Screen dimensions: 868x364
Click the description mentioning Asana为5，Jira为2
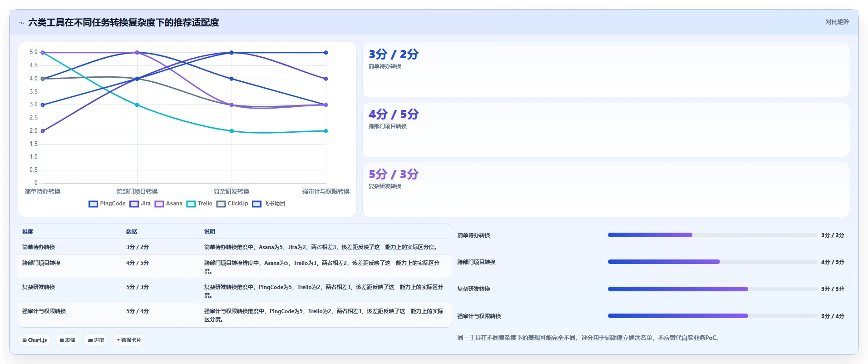click(322, 247)
